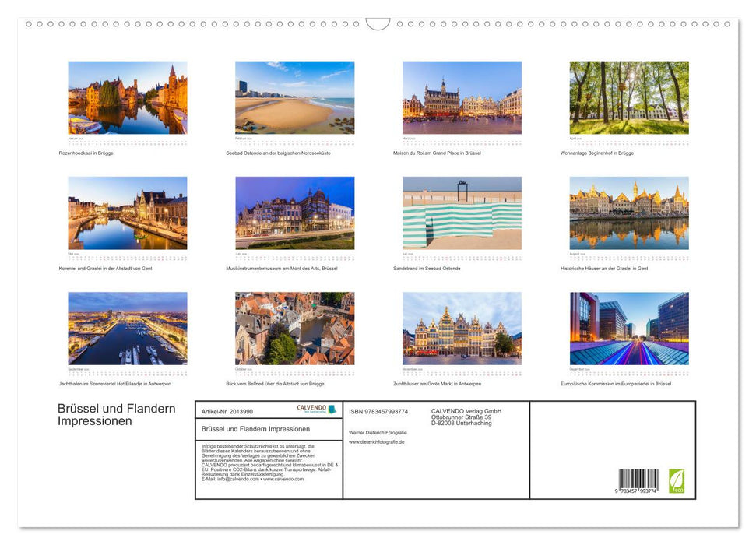Screen dimensions: 756x545
Task: Click the small CALVENDO flag symbol beside the logo
Action: pos(332,409)
